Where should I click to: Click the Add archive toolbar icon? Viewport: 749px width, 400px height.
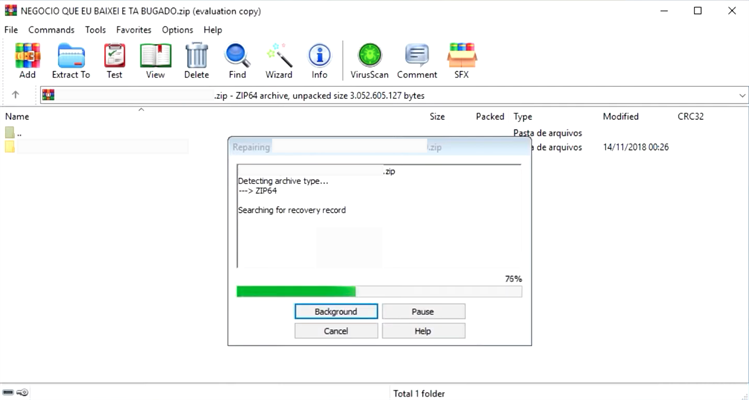(x=27, y=60)
